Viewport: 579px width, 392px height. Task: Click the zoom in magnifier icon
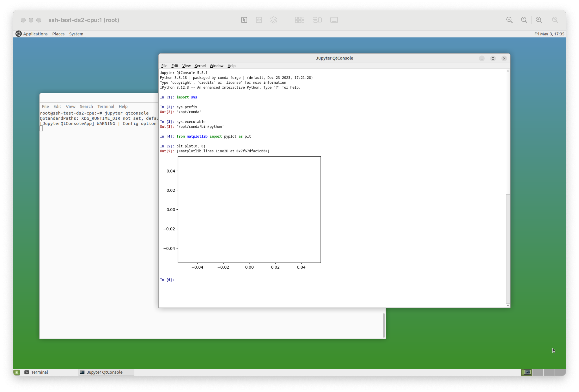coord(539,20)
